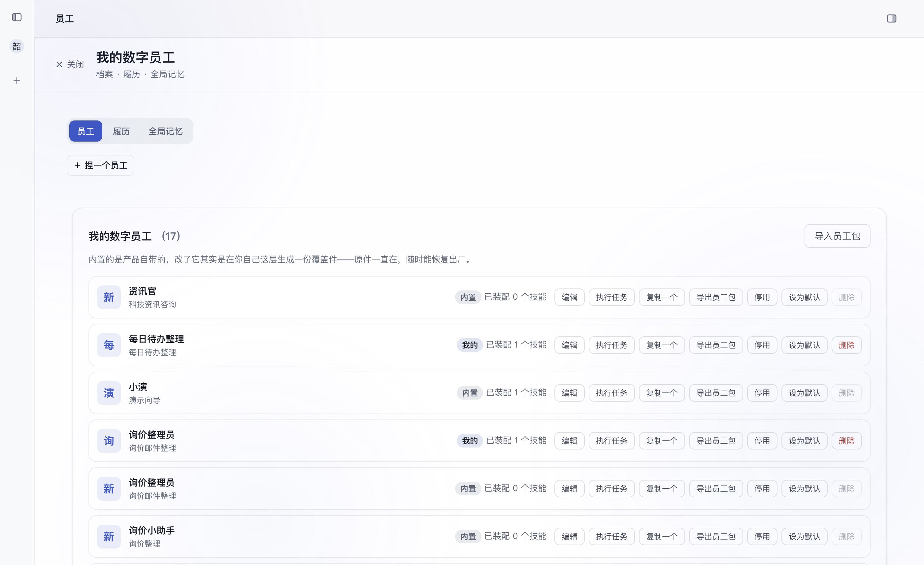Click the 询价小助手 avatar icon
924x565 pixels.
109,537
